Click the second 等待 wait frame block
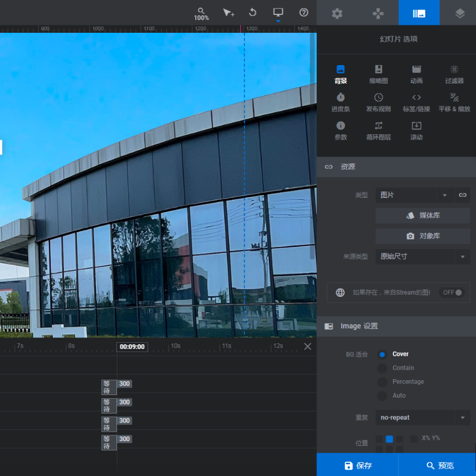The height and width of the screenshot is (476, 476). [x=109, y=406]
